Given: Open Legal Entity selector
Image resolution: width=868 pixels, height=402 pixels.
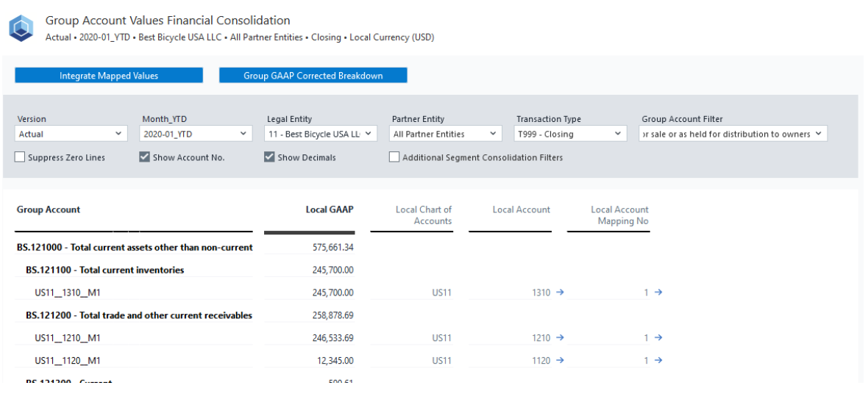Looking at the screenshot, I should coord(321,134).
